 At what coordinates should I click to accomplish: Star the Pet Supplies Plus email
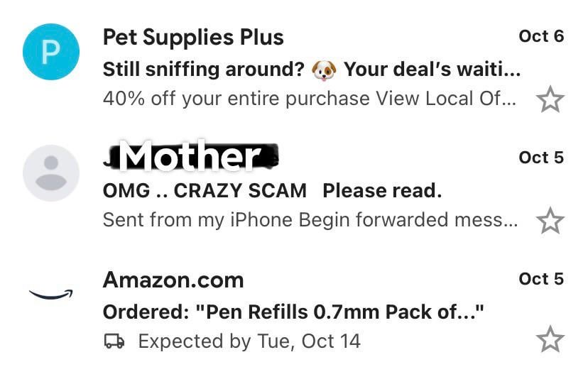point(550,99)
